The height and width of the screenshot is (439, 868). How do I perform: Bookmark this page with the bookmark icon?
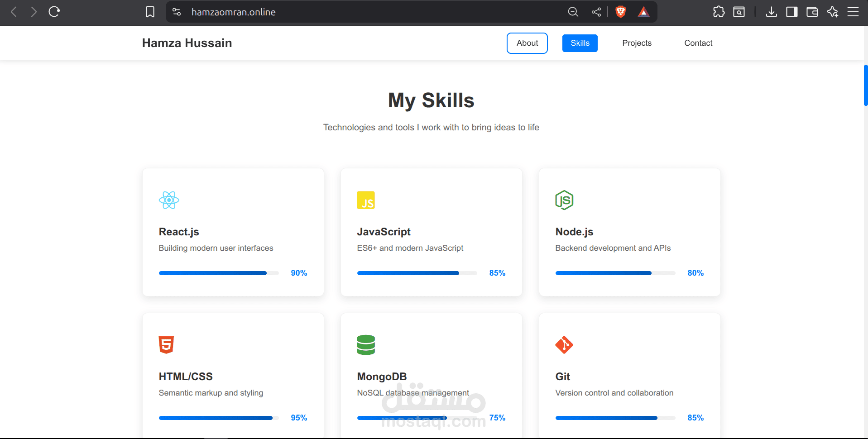(x=150, y=12)
